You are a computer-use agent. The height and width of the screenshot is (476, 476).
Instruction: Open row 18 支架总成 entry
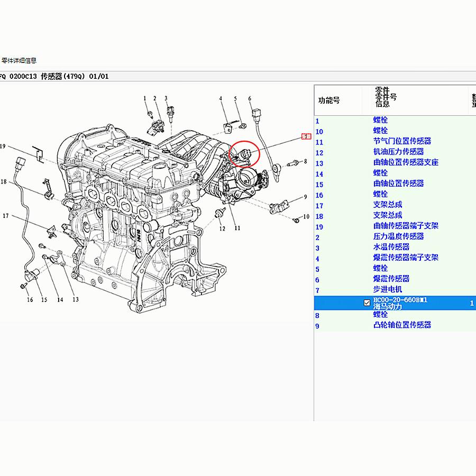click(x=395, y=216)
